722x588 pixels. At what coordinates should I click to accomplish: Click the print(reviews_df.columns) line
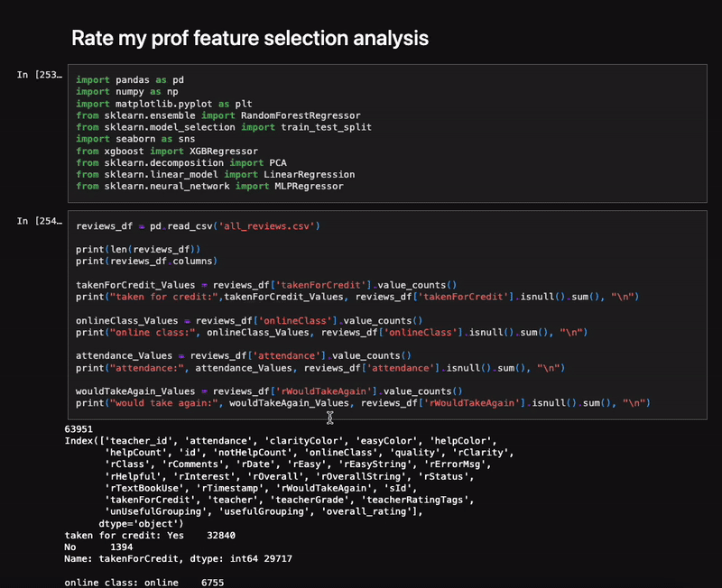147,261
